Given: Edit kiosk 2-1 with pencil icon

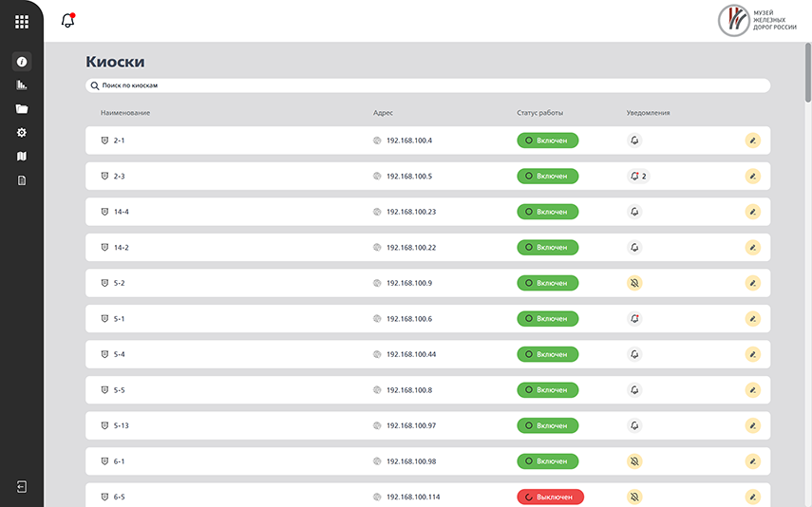Looking at the screenshot, I should point(752,141).
